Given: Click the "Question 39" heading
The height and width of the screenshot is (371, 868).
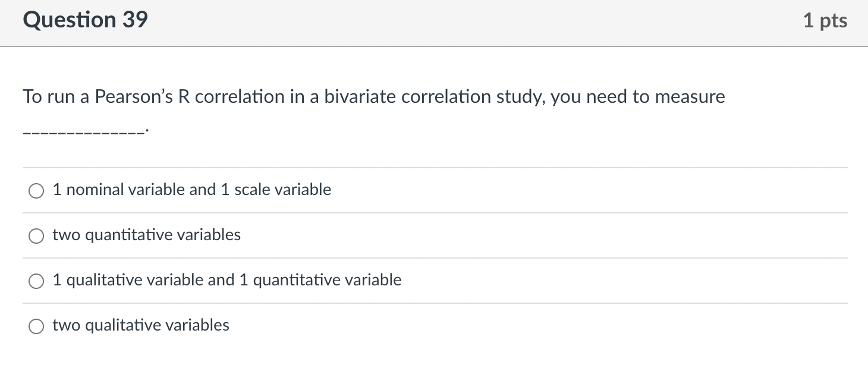Looking at the screenshot, I should pos(85,20).
